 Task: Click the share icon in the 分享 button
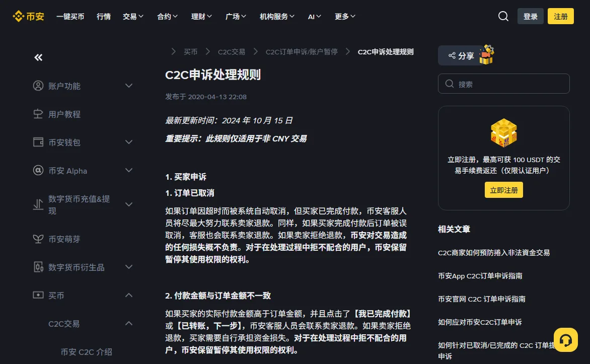click(x=452, y=56)
